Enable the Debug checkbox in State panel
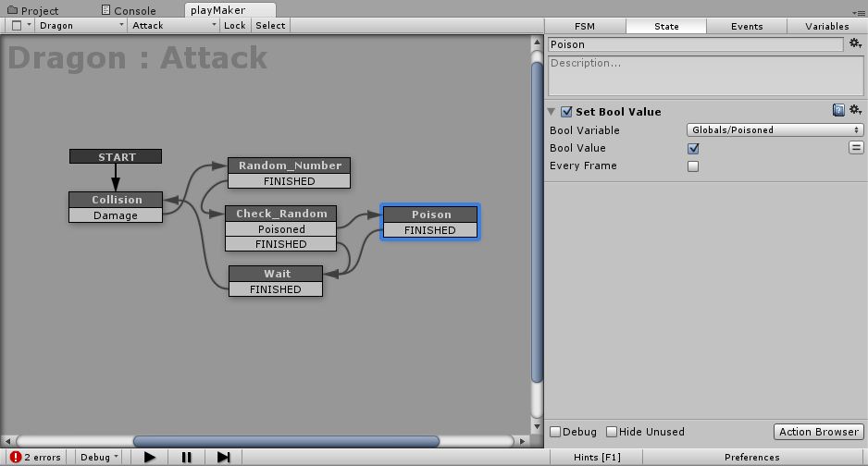 (555, 432)
